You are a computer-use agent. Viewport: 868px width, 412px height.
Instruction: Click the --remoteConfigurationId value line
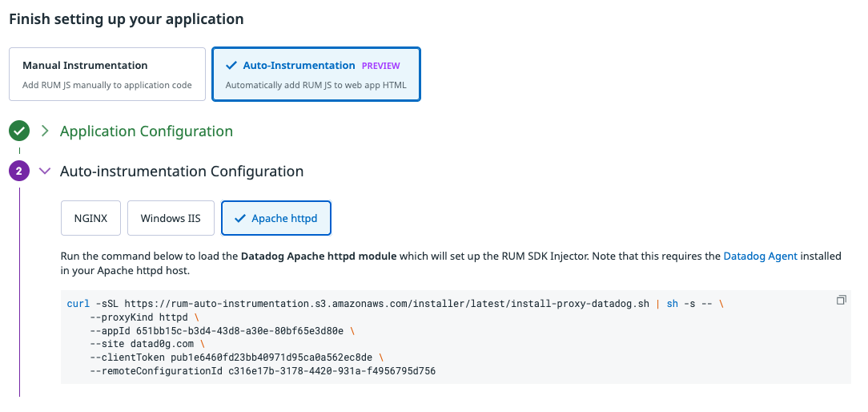coord(263,371)
